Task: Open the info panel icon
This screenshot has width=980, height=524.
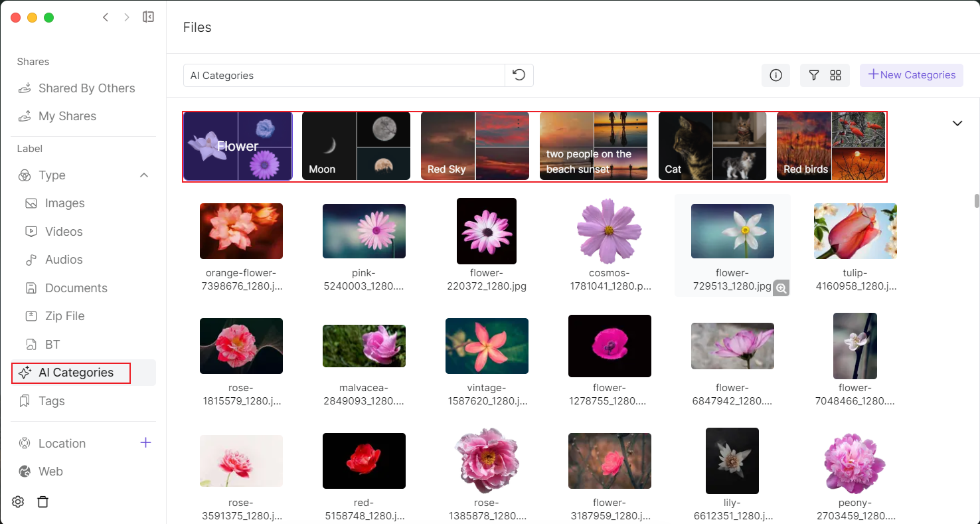Action: click(776, 75)
